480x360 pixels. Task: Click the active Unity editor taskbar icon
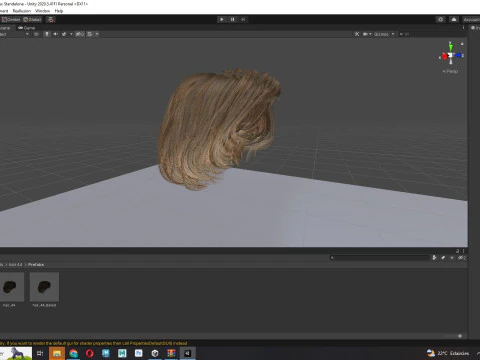[187, 353]
